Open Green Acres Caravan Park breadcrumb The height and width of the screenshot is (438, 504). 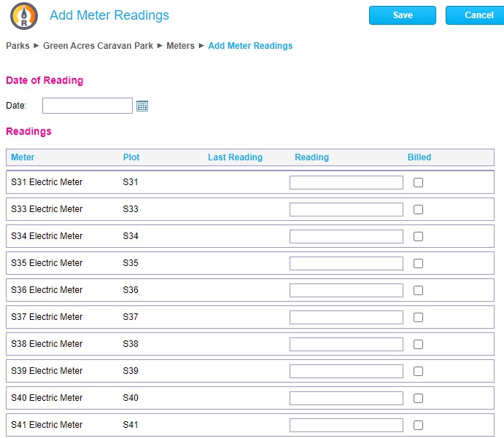point(98,46)
